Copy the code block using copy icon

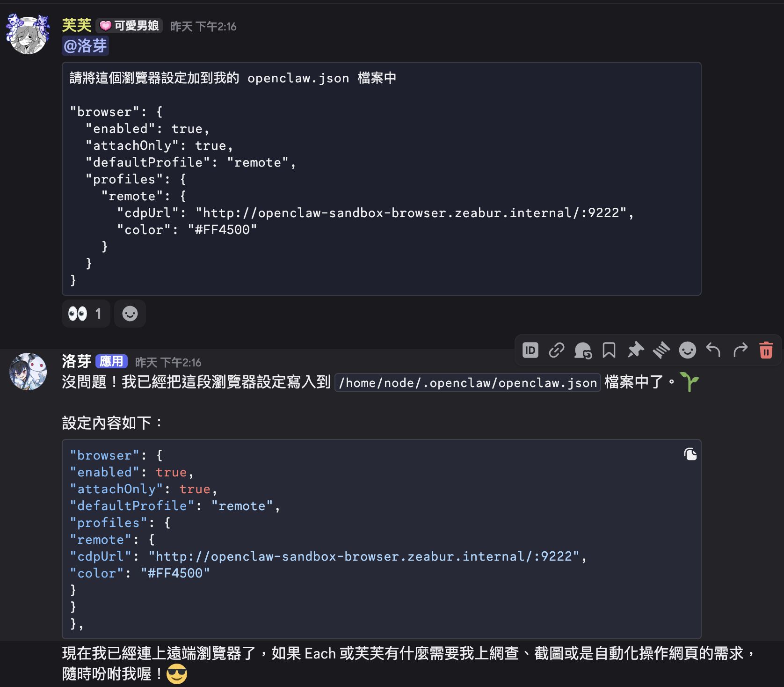(690, 454)
